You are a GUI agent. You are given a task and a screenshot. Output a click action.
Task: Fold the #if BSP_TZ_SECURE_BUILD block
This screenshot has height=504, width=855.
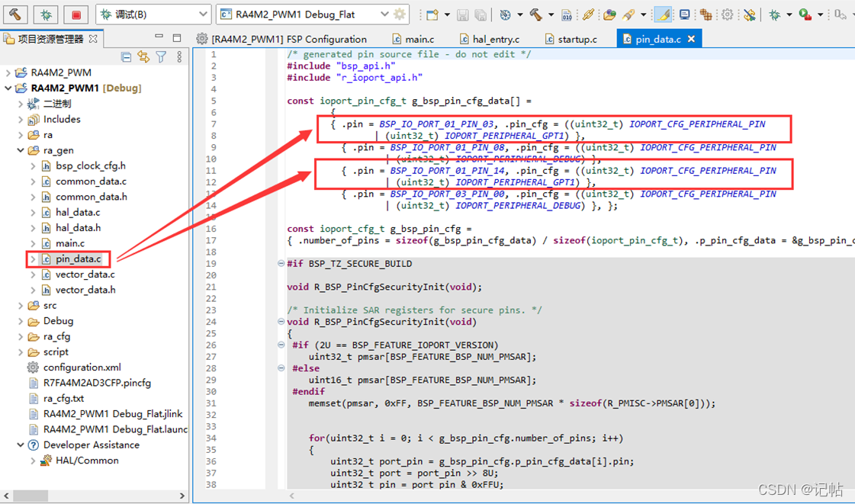281,263
